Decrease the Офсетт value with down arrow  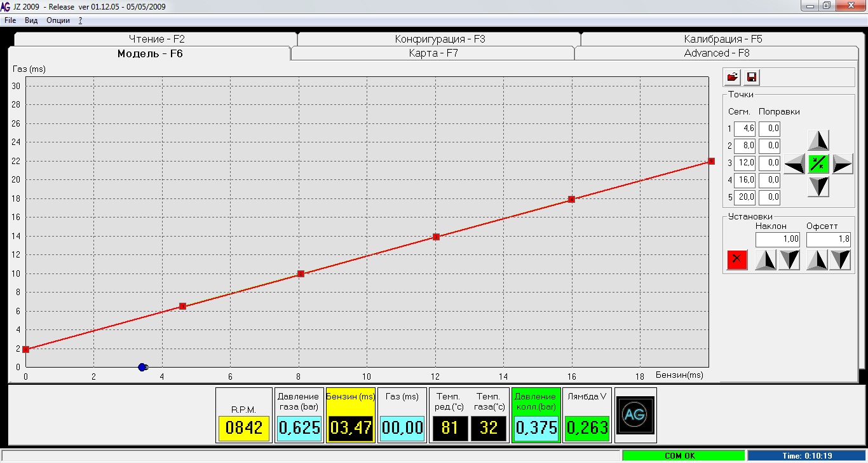coord(840,260)
